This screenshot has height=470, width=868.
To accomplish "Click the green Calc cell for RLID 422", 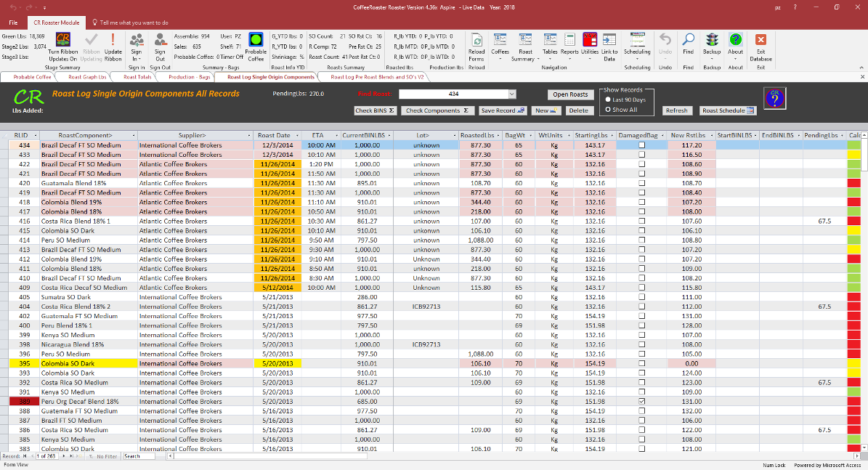I will (853, 164).
